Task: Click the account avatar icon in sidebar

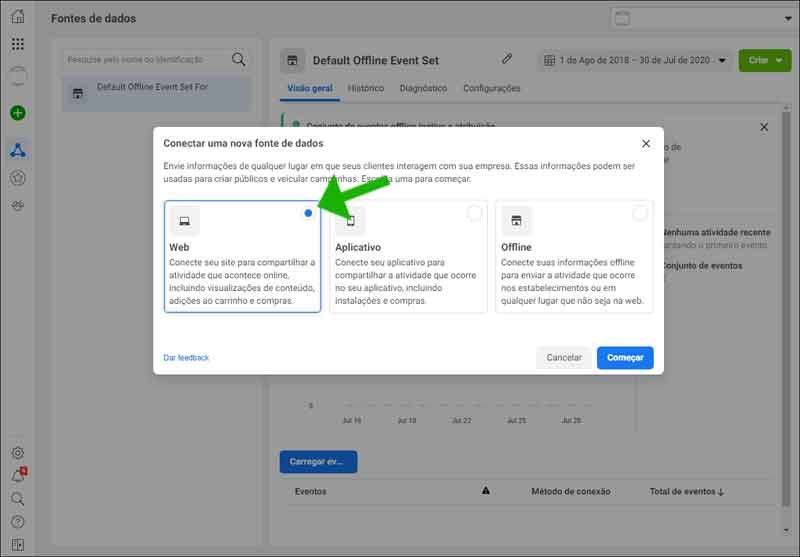Action: [18, 76]
